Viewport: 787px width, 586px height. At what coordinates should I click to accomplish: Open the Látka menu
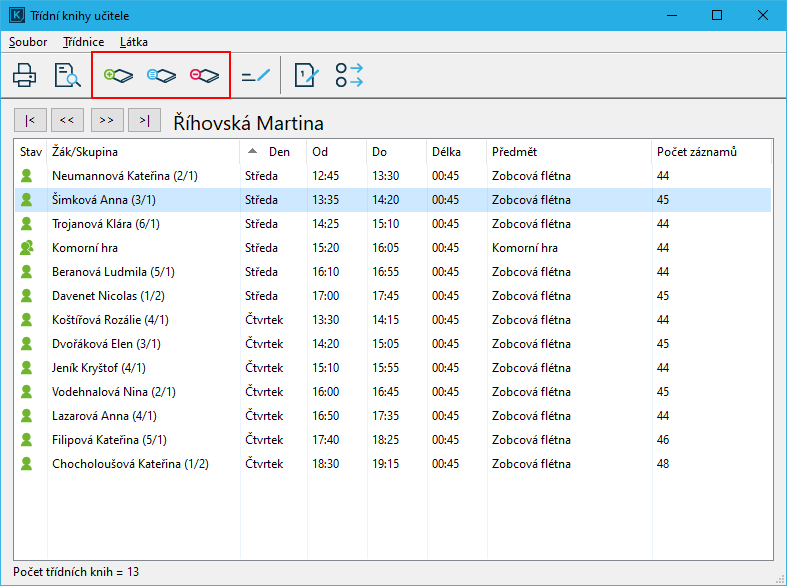point(133,42)
